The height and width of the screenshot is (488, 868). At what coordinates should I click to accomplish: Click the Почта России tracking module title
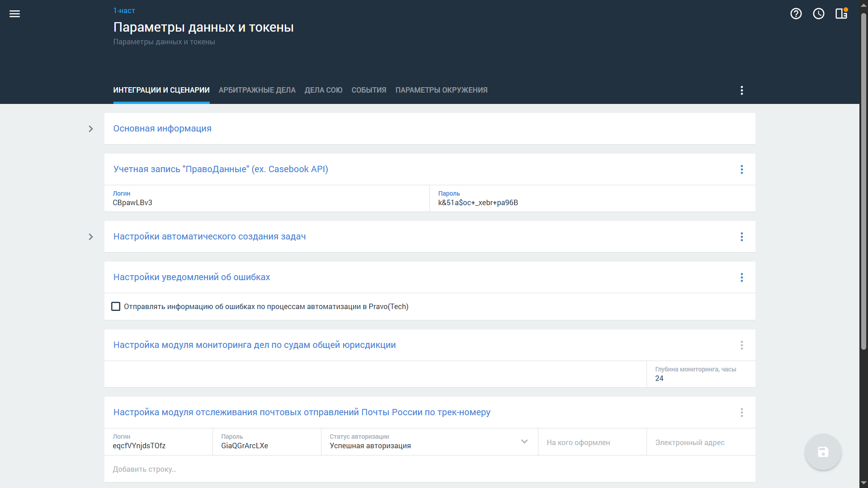click(302, 413)
